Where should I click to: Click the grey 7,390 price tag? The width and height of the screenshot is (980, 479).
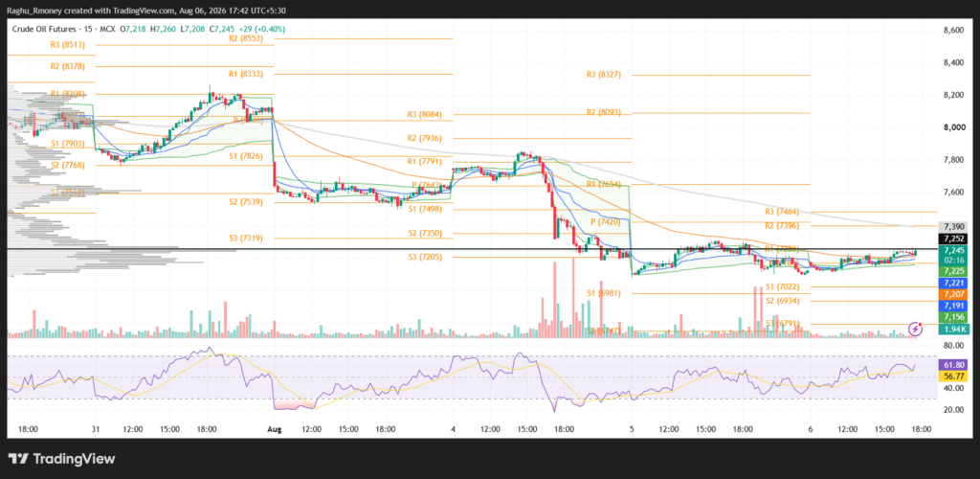click(954, 226)
